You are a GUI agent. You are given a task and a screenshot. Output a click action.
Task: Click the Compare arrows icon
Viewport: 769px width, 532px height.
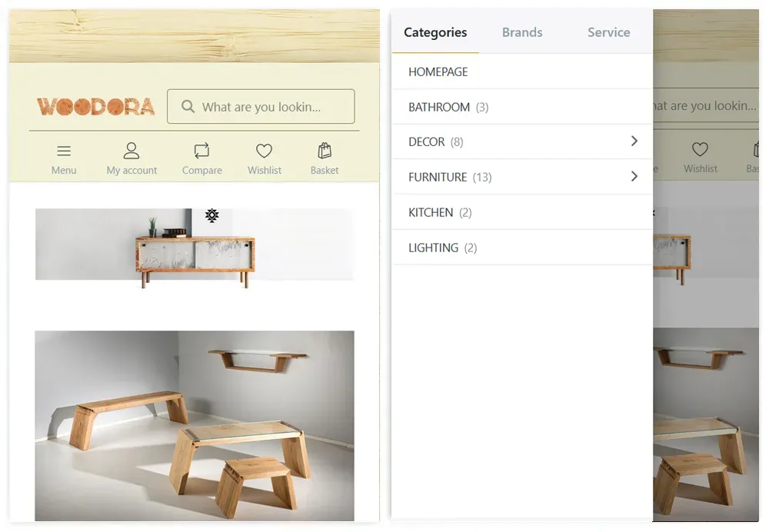pyautogui.click(x=201, y=151)
